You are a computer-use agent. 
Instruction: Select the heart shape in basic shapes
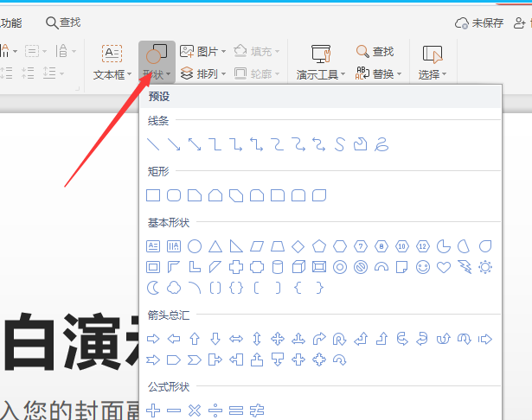(x=444, y=267)
